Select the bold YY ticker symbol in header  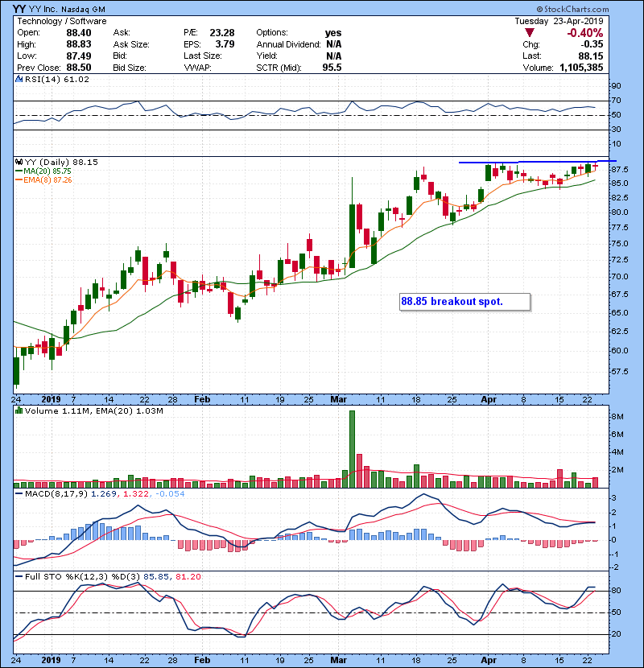click(x=19, y=9)
